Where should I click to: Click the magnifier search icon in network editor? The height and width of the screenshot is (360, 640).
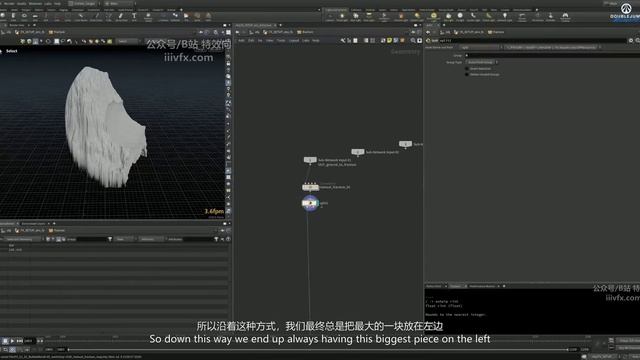tap(413, 40)
